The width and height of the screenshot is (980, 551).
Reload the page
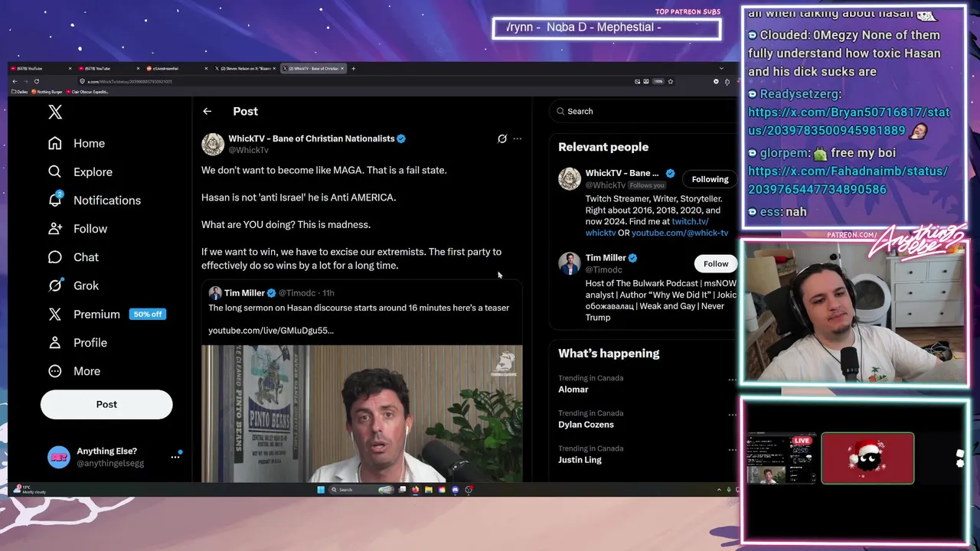pos(36,81)
